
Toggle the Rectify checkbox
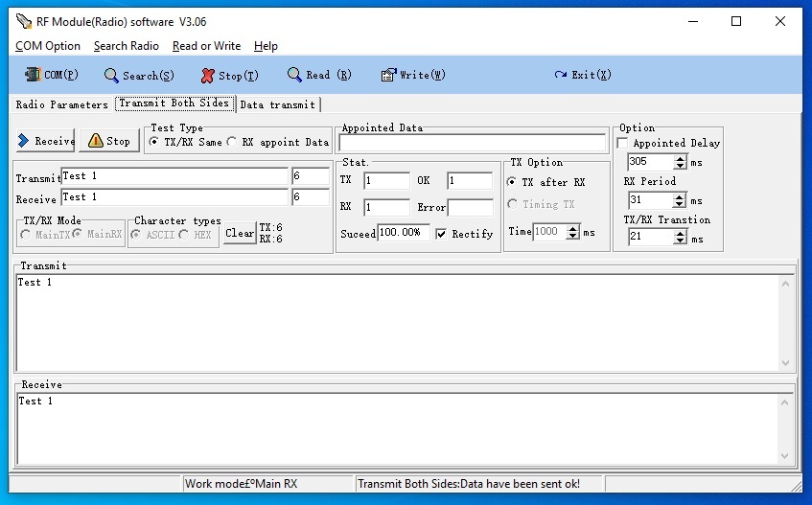(x=441, y=234)
